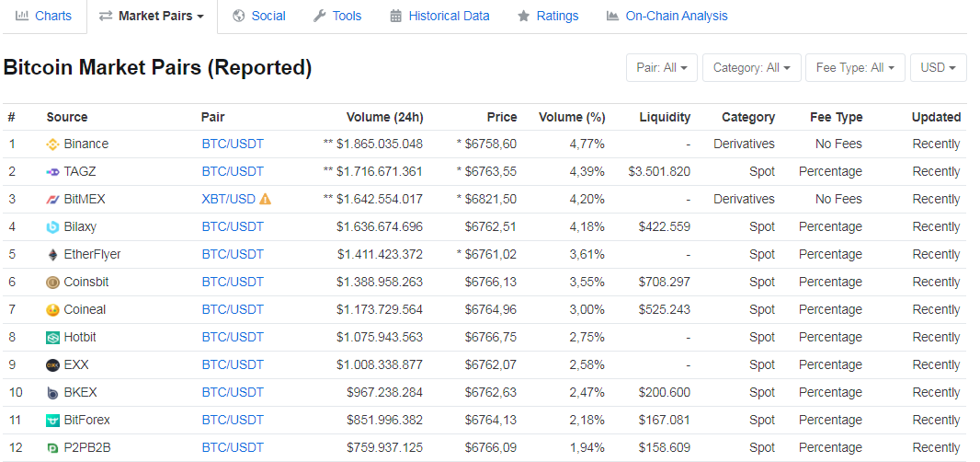
Task: Click the BitMEX exchange logo icon
Action: (53, 200)
